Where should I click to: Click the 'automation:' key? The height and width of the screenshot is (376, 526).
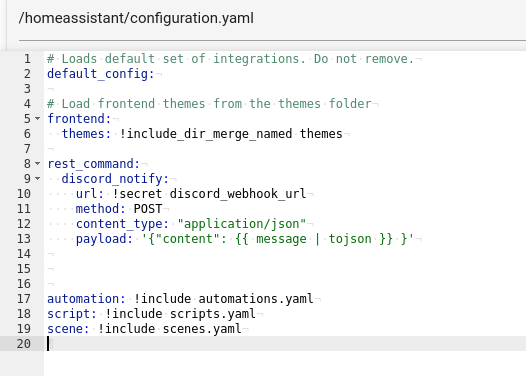tap(86, 299)
